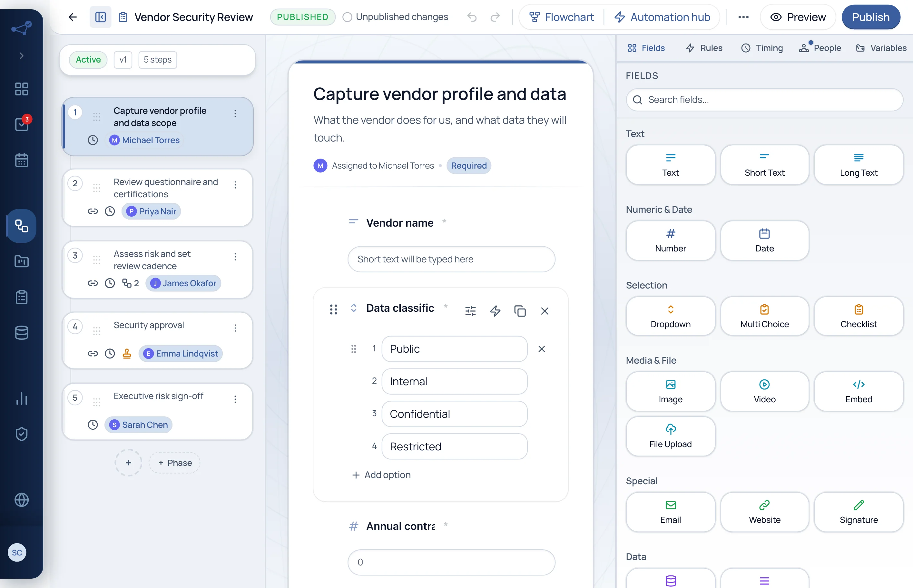Click Add option under Data classification
This screenshot has width=913, height=588.
click(x=381, y=475)
